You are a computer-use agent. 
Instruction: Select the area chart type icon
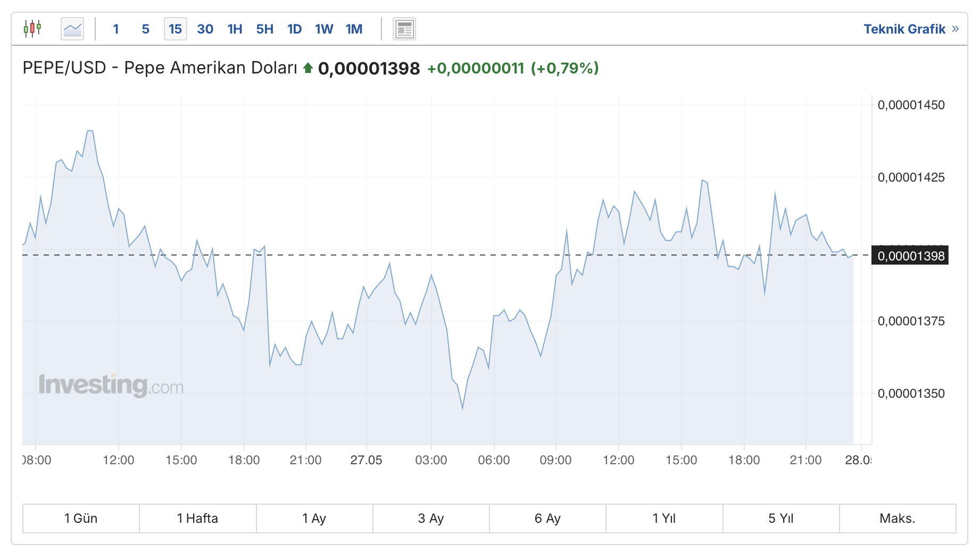pos(72,29)
